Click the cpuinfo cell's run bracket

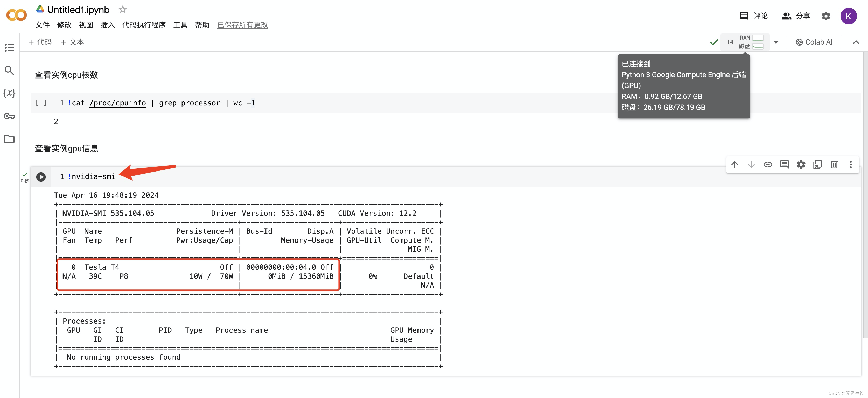pos(41,103)
